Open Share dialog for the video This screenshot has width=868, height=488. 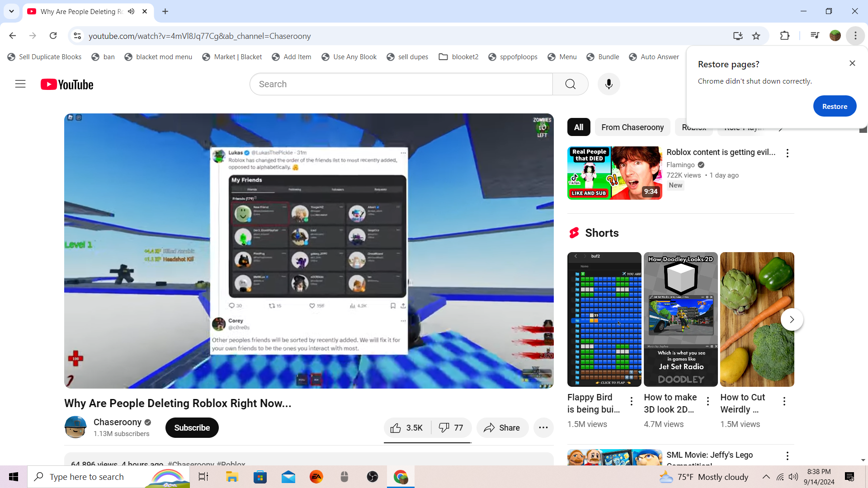tap(502, 428)
